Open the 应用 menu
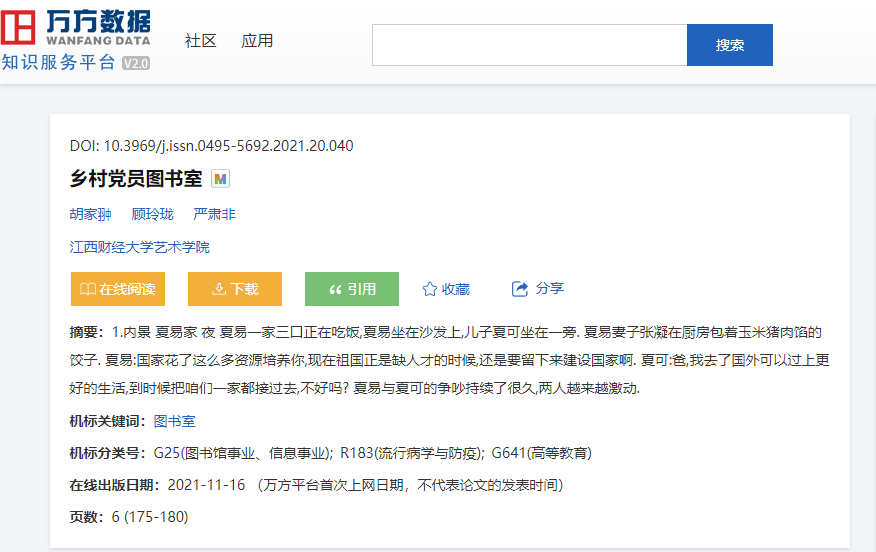876x552 pixels. (257, 41)
